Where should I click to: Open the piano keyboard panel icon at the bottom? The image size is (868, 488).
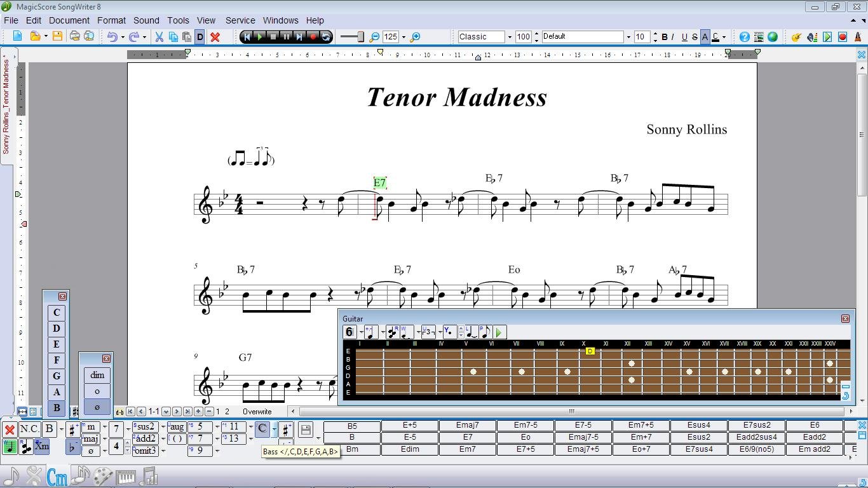click(x=126, y=477)
